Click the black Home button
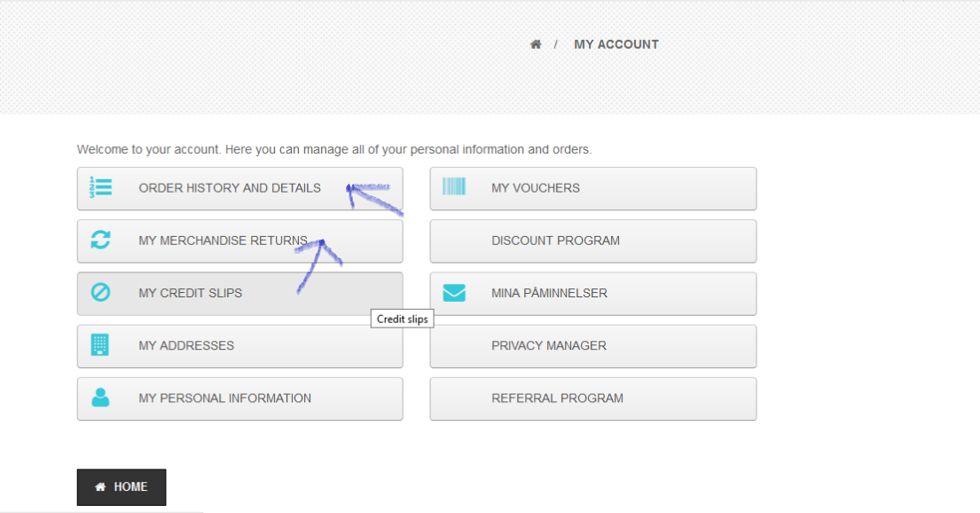Viewport: 980px width, 513px height. (x=122, y=487)
